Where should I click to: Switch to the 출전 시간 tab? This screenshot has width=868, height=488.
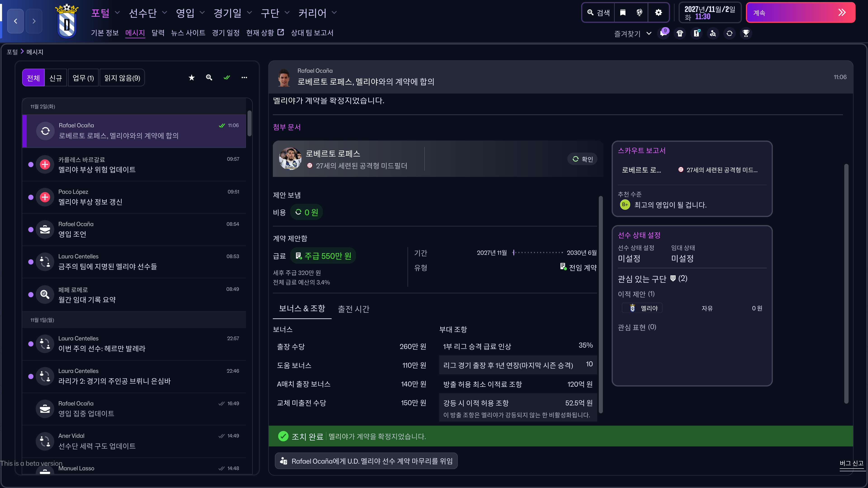(x=354, y=309)
